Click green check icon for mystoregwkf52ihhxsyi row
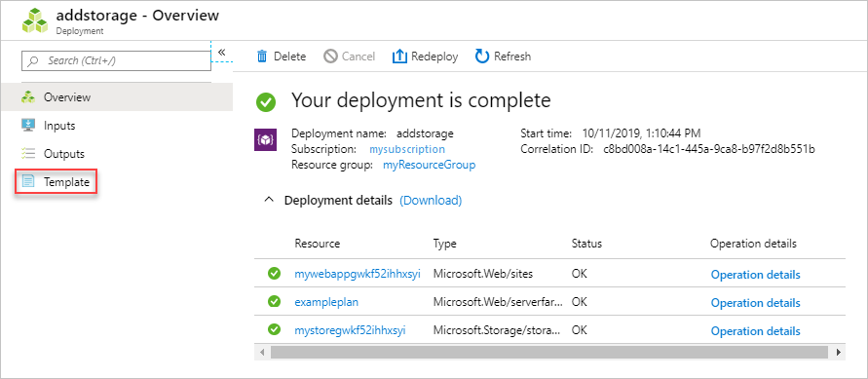 pos(274,329)
